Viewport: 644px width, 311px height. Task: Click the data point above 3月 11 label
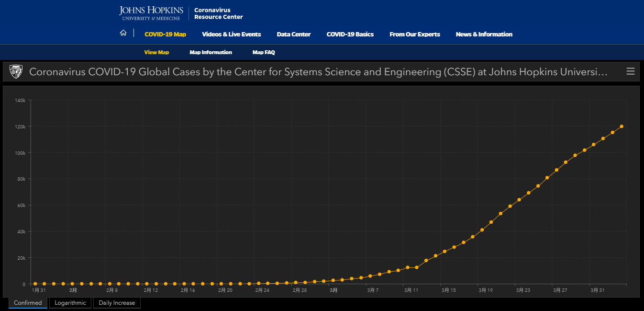[407, 267]
